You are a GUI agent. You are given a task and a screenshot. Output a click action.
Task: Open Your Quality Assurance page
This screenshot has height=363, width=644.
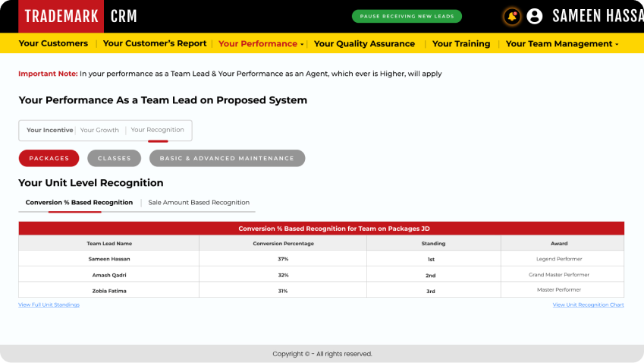tap(364, 44)
